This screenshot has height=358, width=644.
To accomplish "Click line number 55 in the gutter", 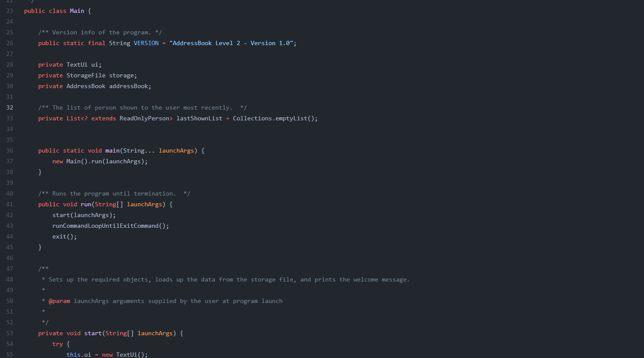I will [x=9, y=355].
